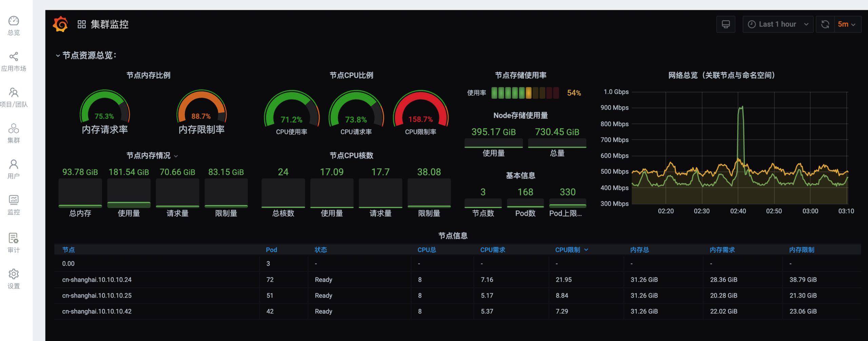Screen dimensions: 868x341
Task: Click the 38.79 GiB 内存限制 cell
Action: [803, 280]
